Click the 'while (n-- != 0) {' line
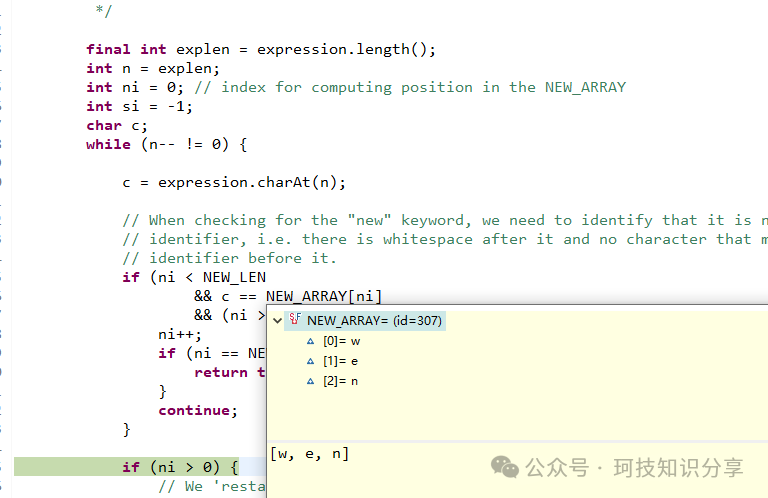The height and width of the screenshot is (498, 768). (x=167, y=144)
